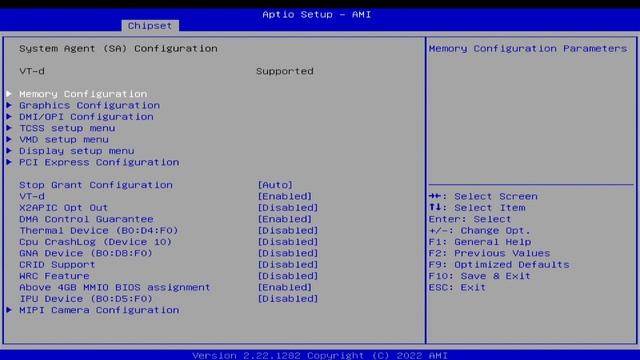Open Memory Configuration submenu
This screenshot has height=360, width=640.
click(83, 94)
